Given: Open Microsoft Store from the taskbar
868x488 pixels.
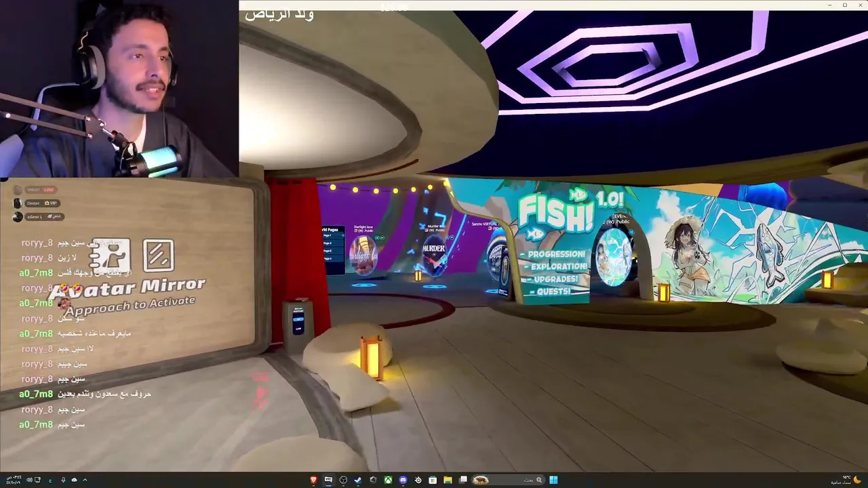Looking at the screenshot, I should pyautogui.click(x=433, y=480).
